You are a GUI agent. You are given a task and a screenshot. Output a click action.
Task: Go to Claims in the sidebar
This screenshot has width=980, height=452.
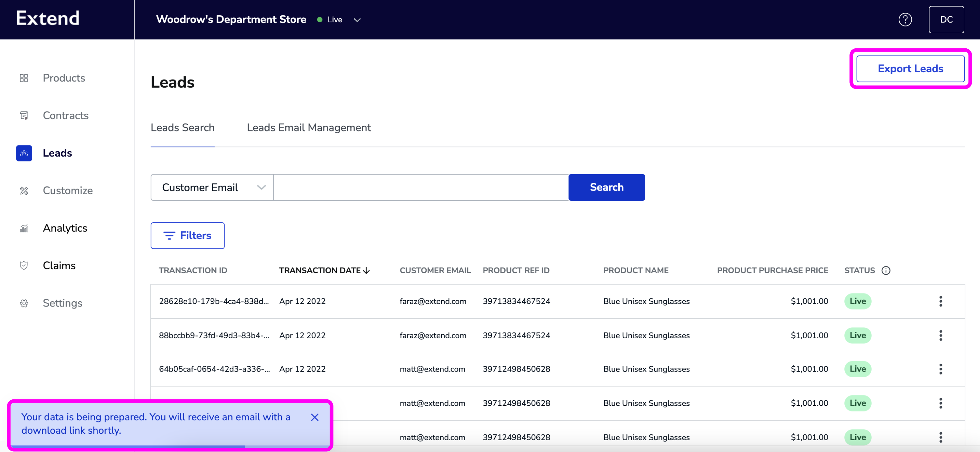pos(59,266)
